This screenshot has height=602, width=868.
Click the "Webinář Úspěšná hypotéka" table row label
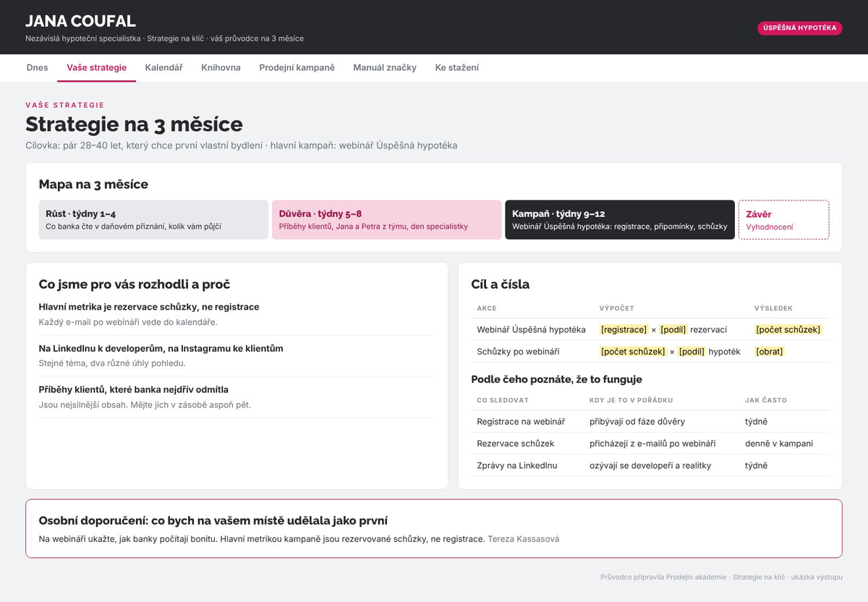[531, 330]
